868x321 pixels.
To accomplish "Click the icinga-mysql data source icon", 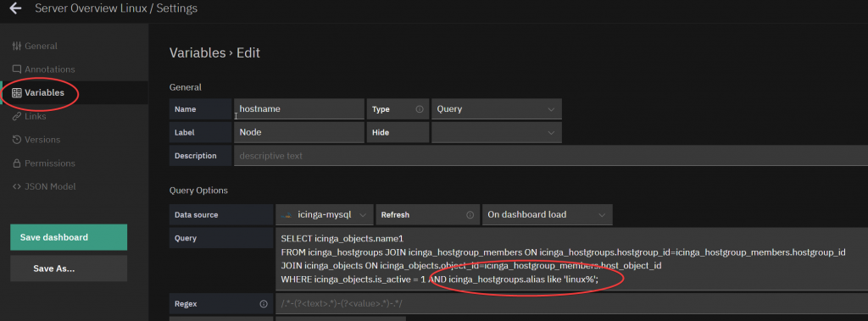I will click(287, 215).
